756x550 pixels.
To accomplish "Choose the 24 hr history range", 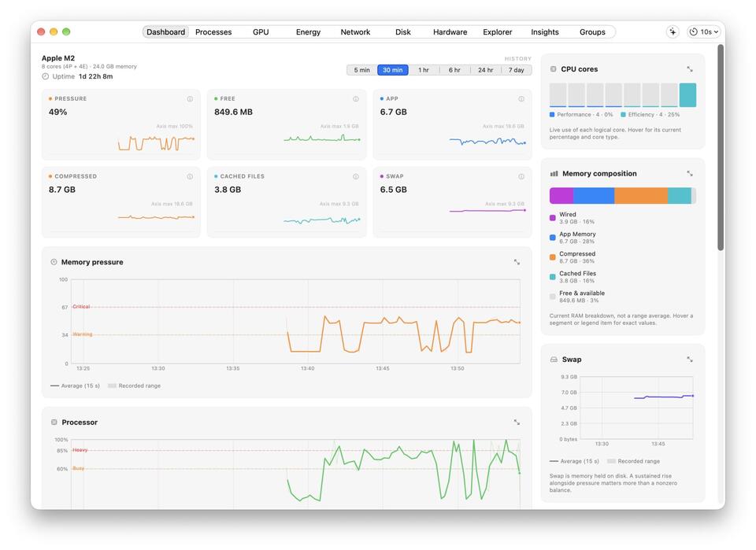I will tap(485, 70).
